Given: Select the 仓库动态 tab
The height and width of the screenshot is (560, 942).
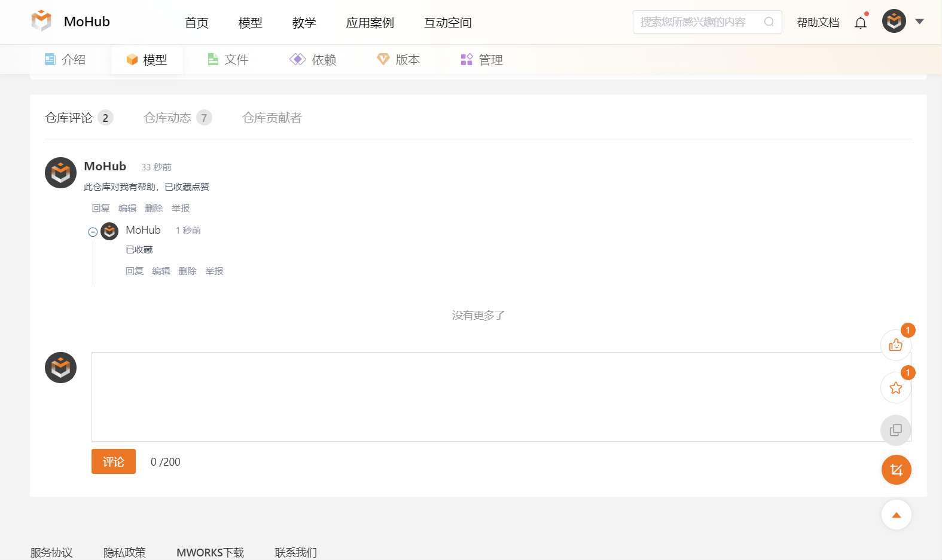Looking at the screenshot, I should pos(178,118).
